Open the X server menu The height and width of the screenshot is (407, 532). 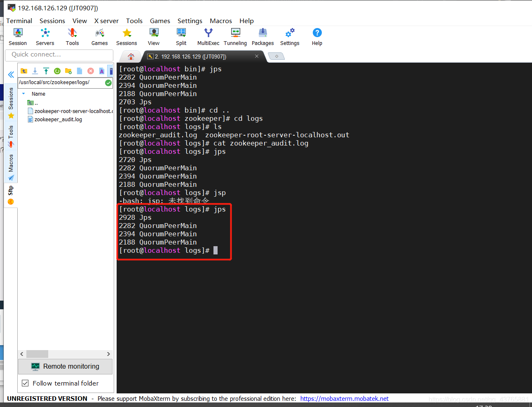tap(106, 21)
